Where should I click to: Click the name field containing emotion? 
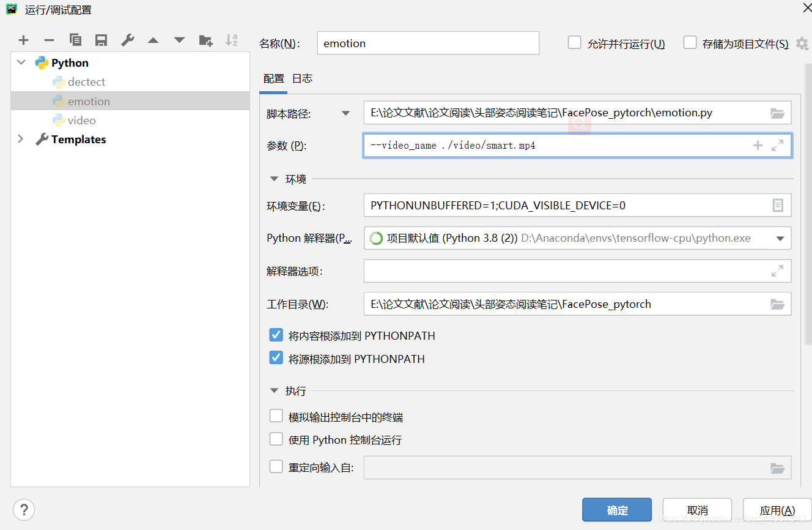click(428, 43)
